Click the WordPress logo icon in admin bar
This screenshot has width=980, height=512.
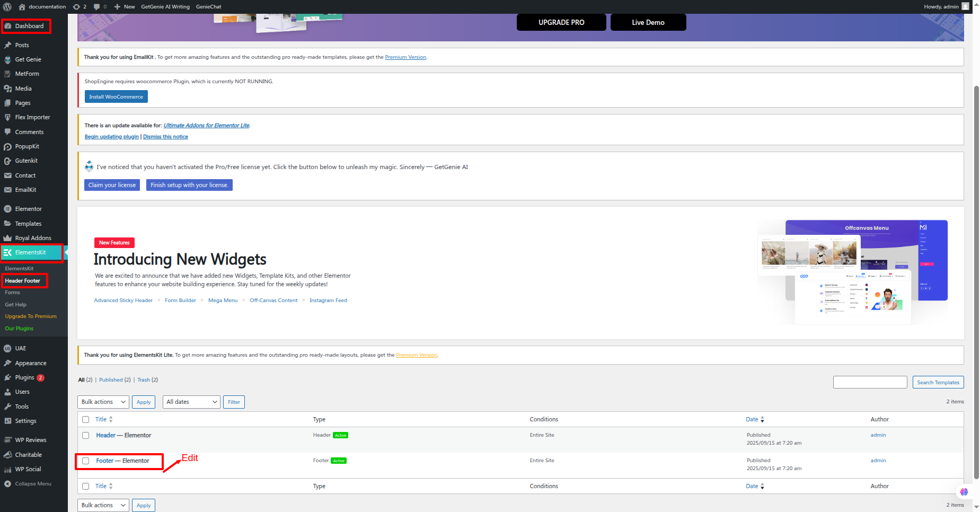click(x=7, y=7)
